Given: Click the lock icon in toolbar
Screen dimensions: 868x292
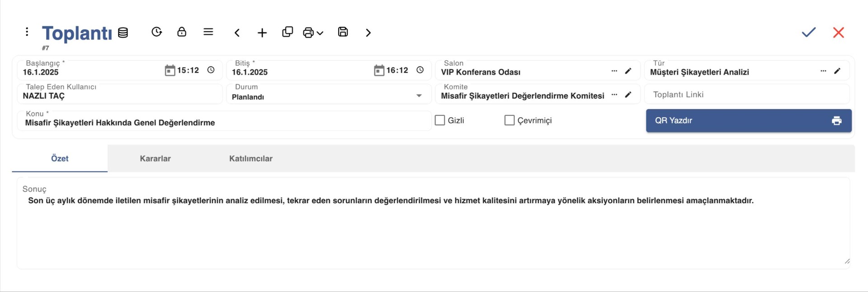Looking at the screenshot, I should pyautogui.click(x=182, y=32).
